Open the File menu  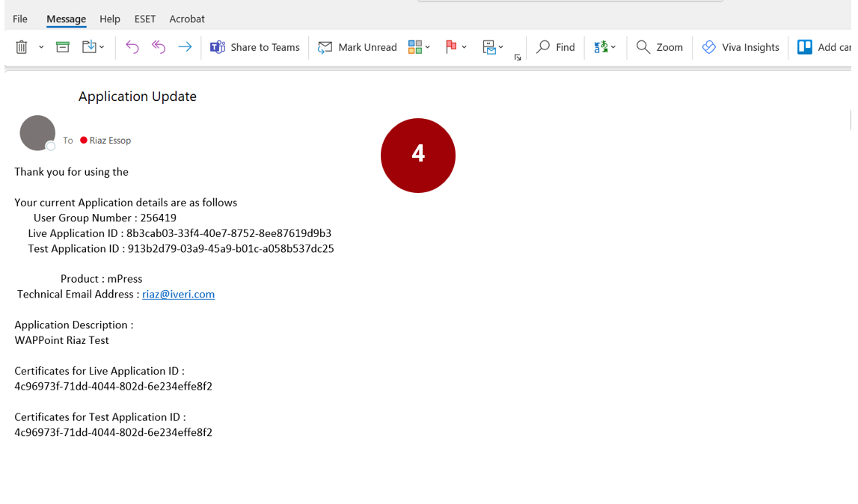tap(20, 19)
